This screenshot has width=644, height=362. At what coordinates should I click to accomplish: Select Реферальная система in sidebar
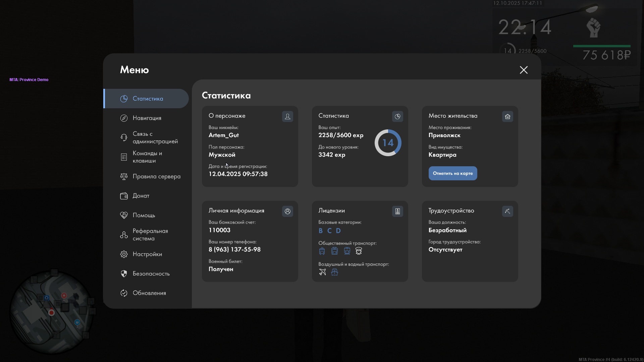[150, 235]
